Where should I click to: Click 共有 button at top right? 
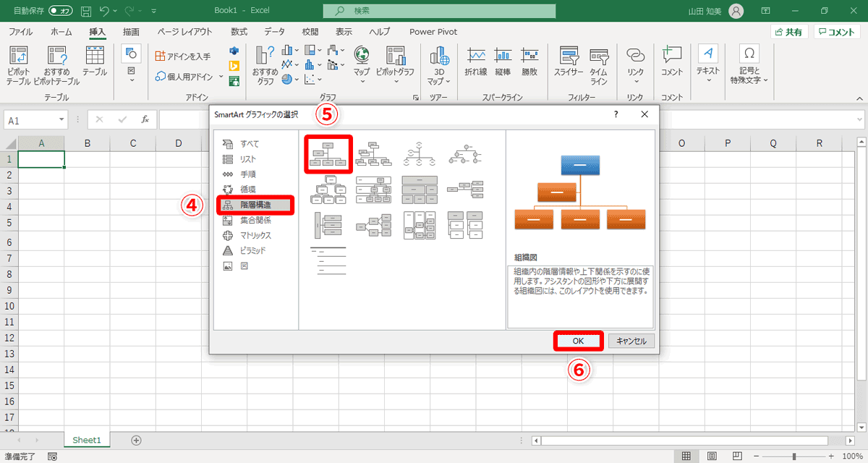click(x=789, y=32)
